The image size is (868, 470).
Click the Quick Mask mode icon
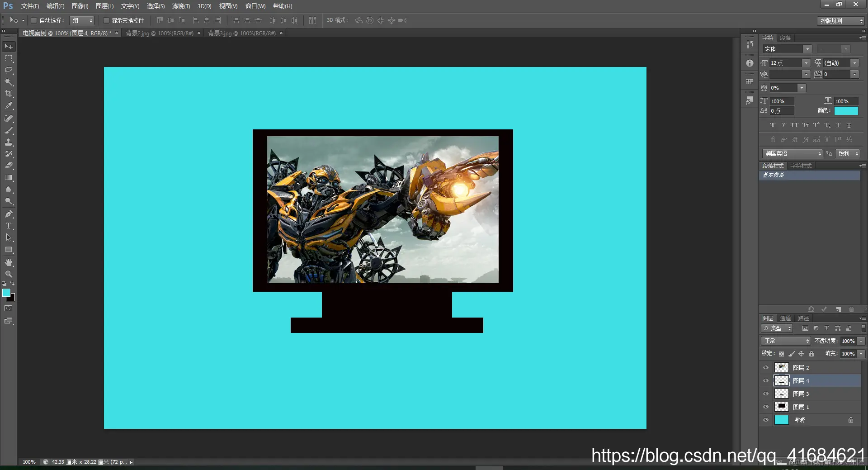(x=9, y=309)
